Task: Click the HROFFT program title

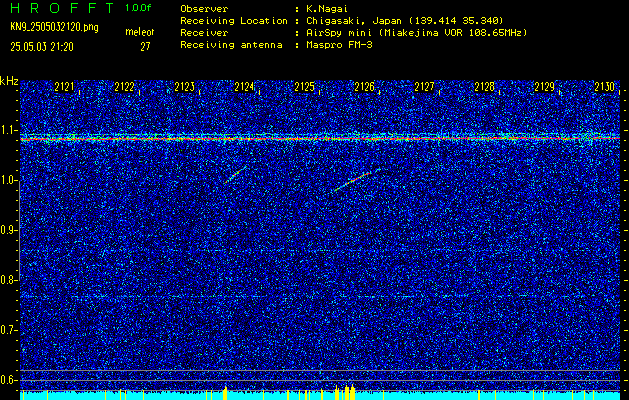Action: tap(62, 8)
